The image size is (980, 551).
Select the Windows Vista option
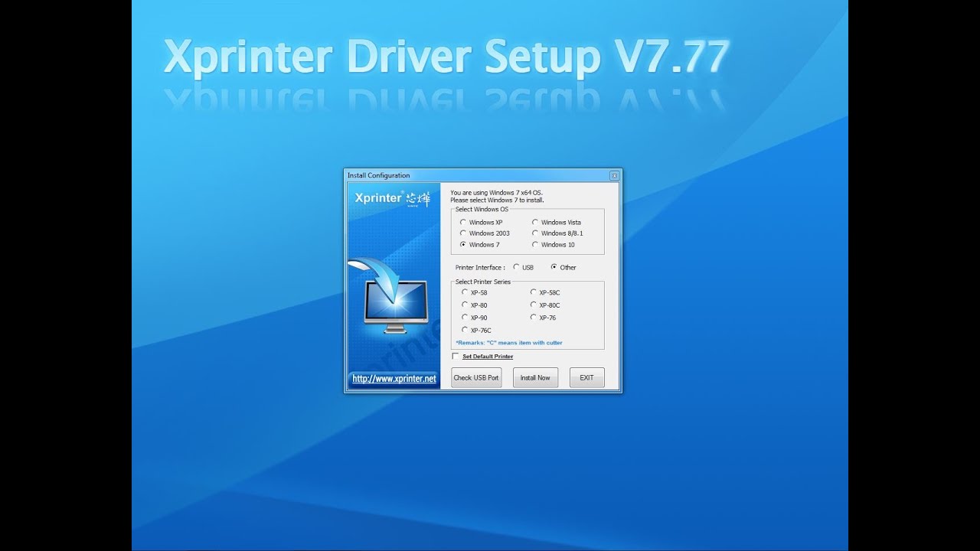(x=534, y=223)
